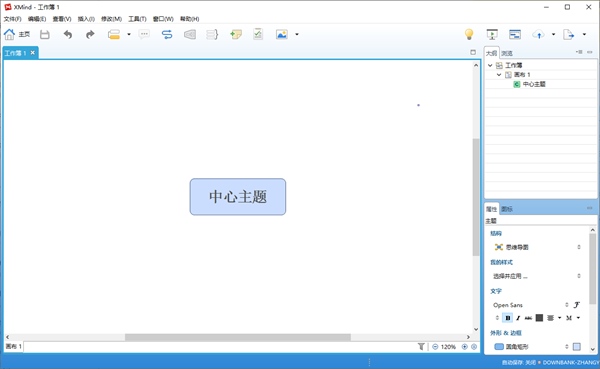600x369 pixels.
Task: Open text alignment dropdown arrow
Action: click(x=559, y=318)
